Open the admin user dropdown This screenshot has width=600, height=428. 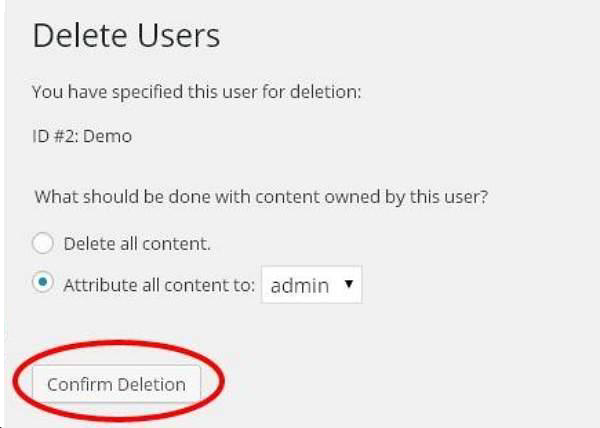tap(311, 285)
